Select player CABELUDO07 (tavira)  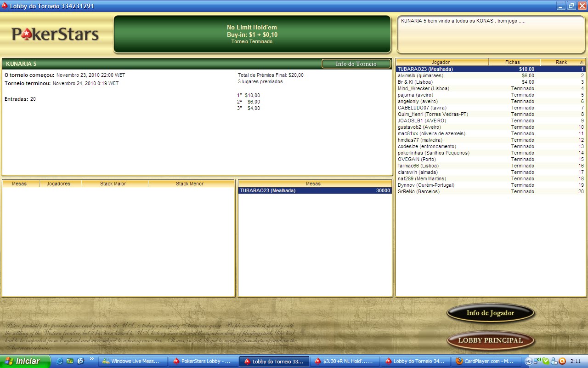click(x=491, y=108)
